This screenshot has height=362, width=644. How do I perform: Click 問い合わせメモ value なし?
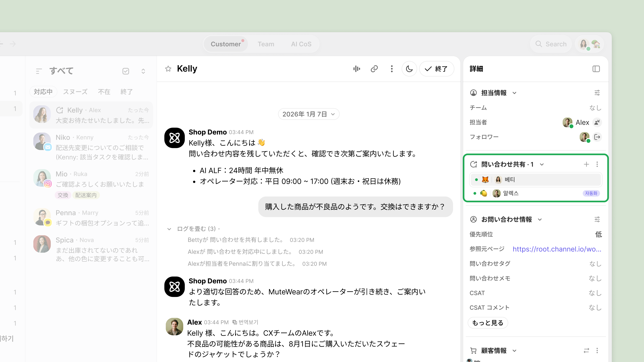[x=595, y=278]
